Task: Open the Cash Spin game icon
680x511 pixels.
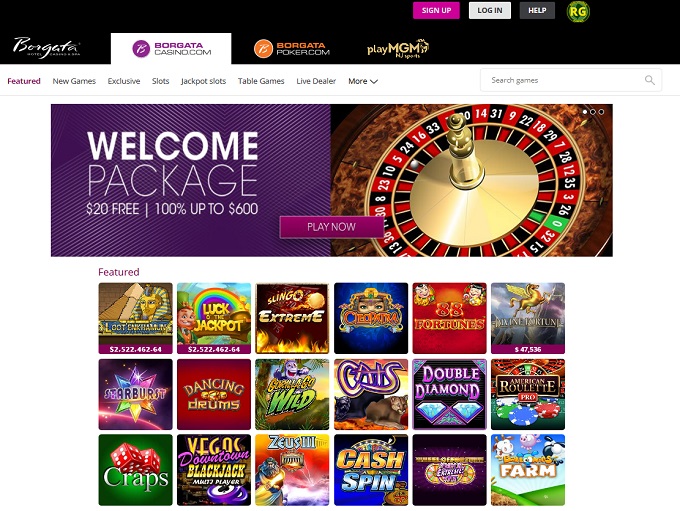Action: point(371,470)
